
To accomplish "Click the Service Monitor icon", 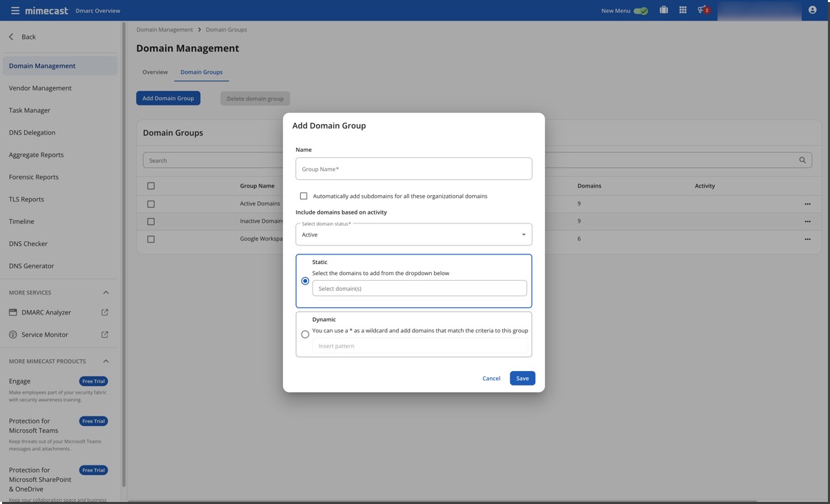I will coord(13,334).
